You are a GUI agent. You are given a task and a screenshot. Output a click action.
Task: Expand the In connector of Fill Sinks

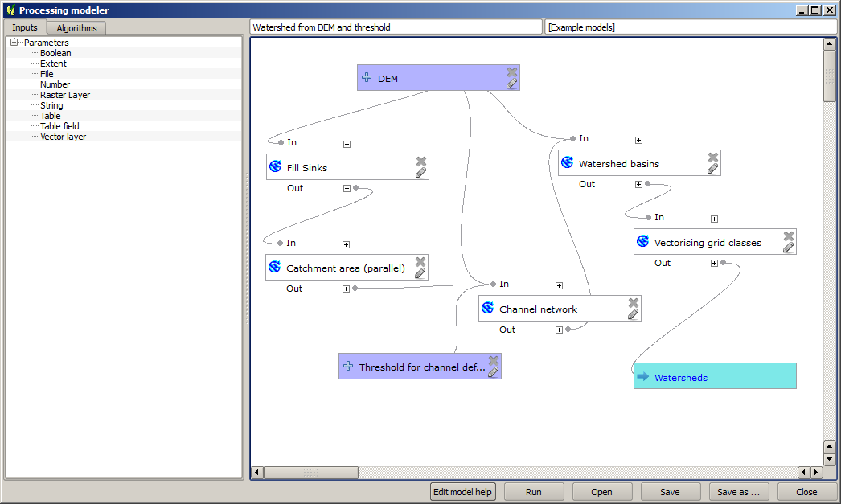[x=347, y=143]
